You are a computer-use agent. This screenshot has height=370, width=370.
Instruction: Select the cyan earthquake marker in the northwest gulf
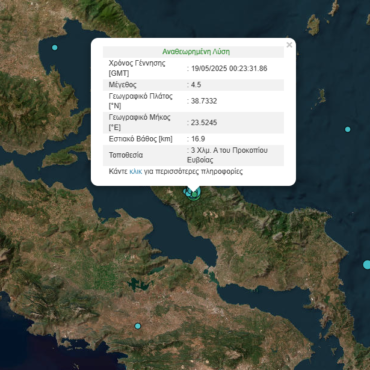pyautogui.click(x=55, y=48)
